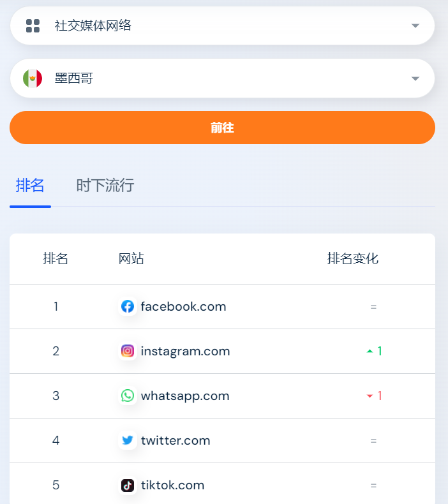Click the TikTok logo icon
The width and height of the screenshot is (448, 504).
pyautogui.click(x=128, y=485)
